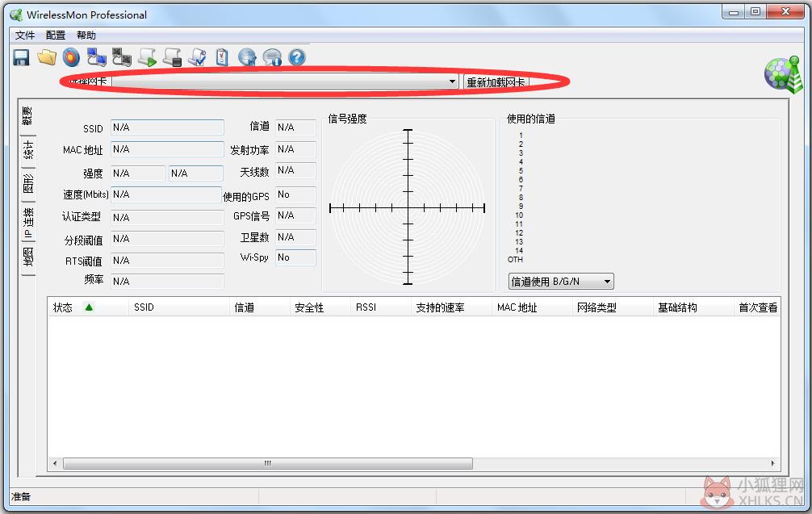Click the WirelessMon globe logo at top right
812x514 pixels.
[784, 75]
